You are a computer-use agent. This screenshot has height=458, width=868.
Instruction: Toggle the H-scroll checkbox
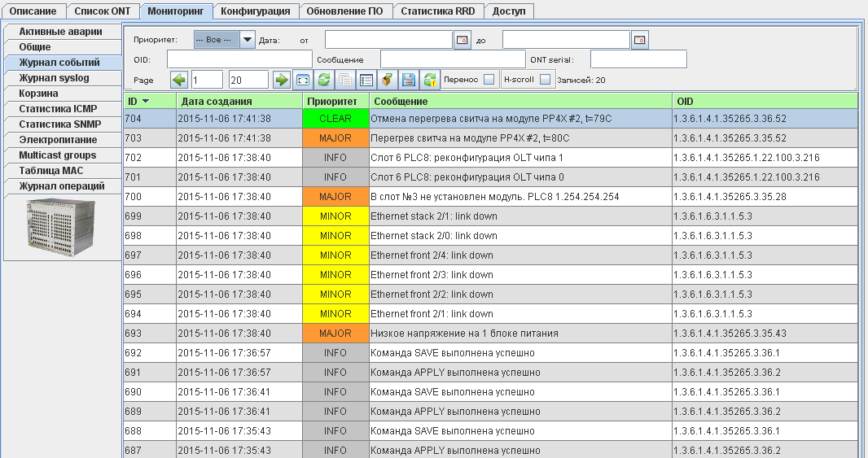546,80
